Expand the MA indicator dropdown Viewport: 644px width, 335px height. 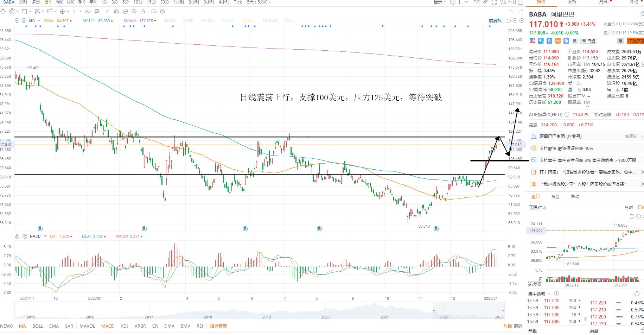click(39, 20)
